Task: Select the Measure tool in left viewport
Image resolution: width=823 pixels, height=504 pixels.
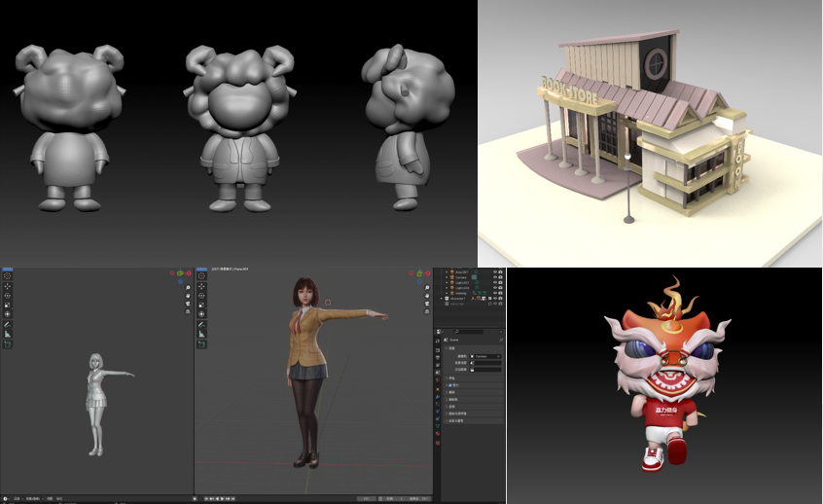Action: point(8,334)
